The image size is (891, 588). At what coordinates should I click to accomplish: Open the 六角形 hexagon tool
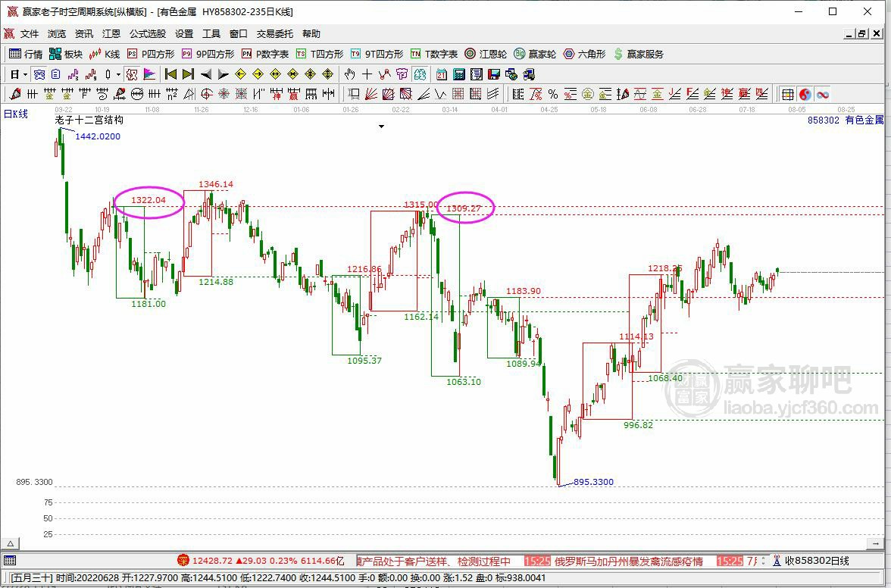[584, 54]
